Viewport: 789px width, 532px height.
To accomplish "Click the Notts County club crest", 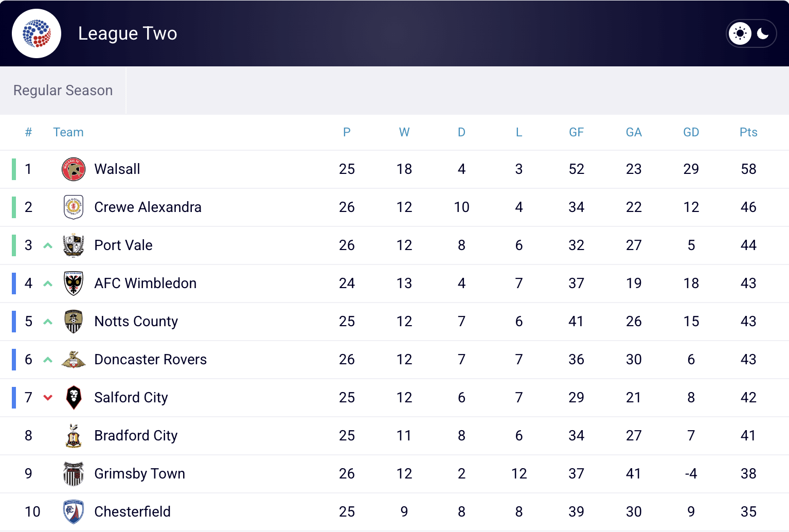I will pos(74,322).
